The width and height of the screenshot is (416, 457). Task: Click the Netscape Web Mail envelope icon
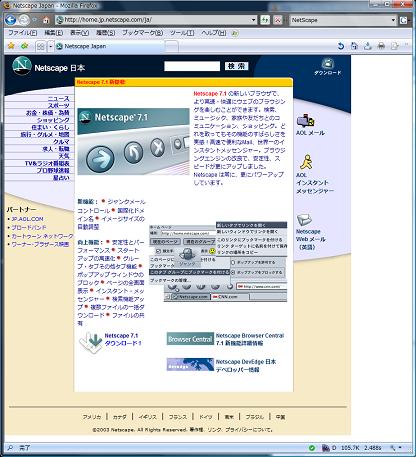[x=304, y=220]
